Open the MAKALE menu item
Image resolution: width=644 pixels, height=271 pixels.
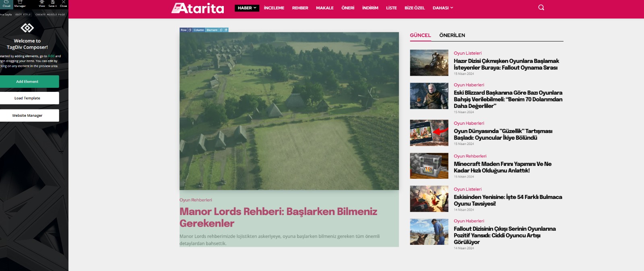325,8
